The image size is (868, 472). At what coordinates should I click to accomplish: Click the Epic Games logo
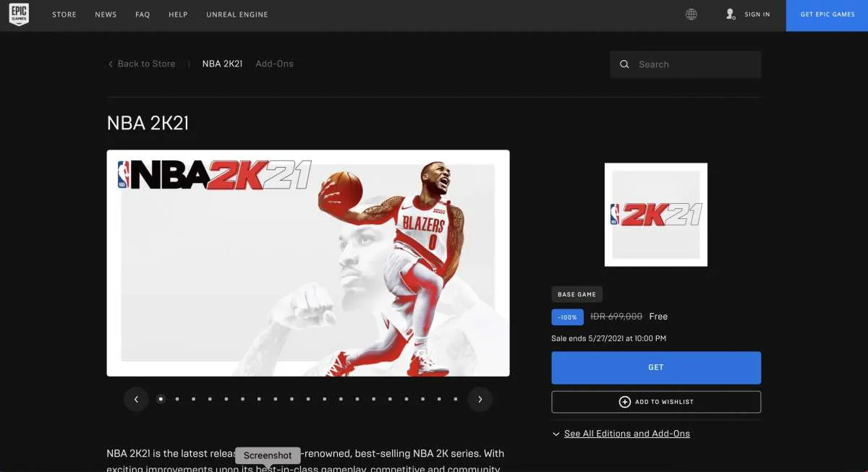(x=19, y=15)
